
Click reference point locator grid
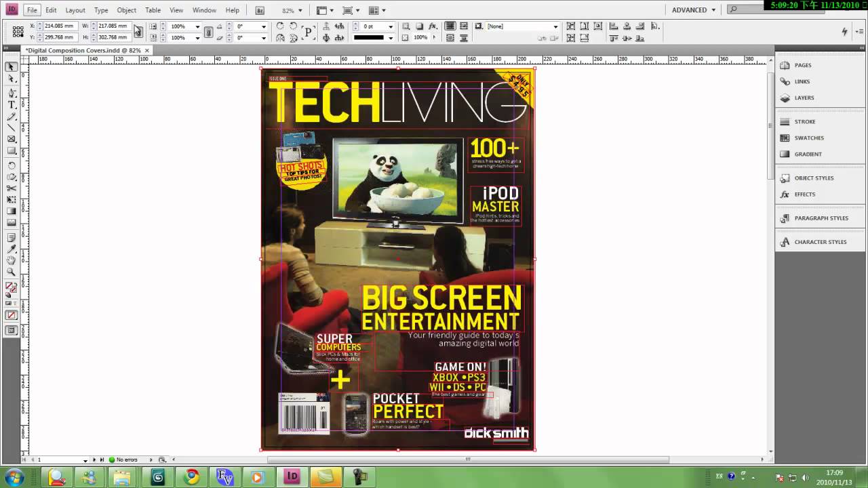pyautogui.click(x=18, y=31)
